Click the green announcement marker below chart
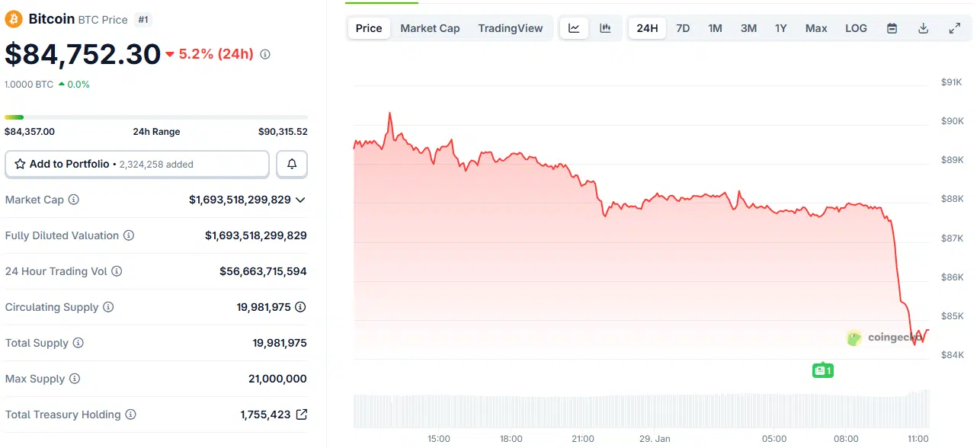This screenshot has width=980, height=448. (x=822, y=370)
